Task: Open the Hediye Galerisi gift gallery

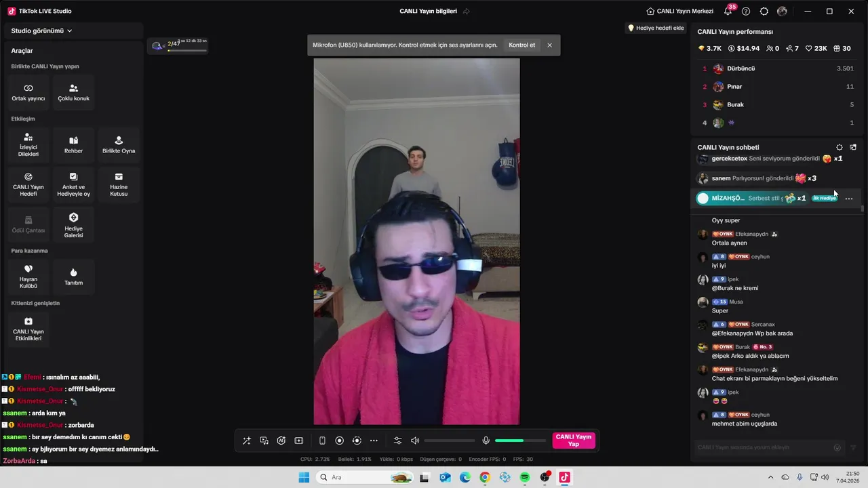Action: (73, 224)
